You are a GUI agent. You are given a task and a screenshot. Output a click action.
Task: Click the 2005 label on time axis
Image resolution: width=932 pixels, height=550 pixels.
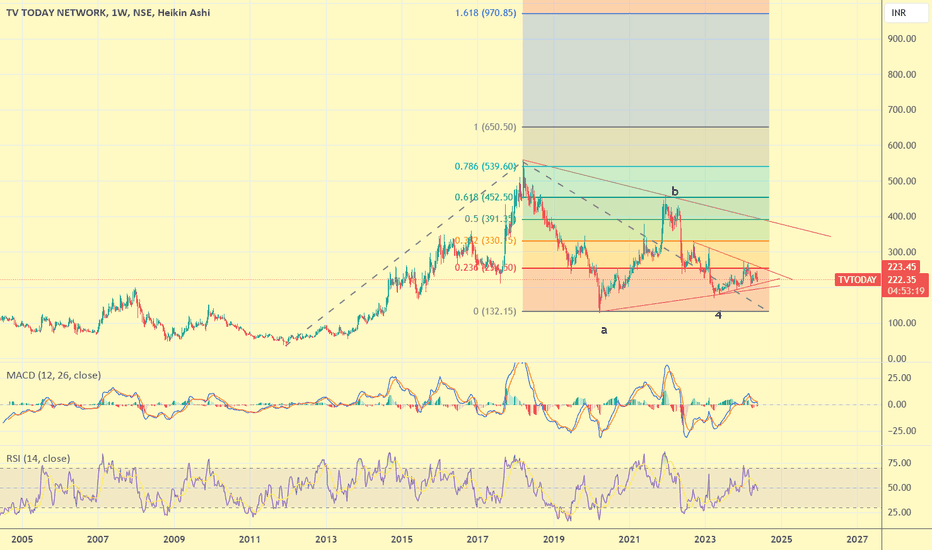tap(22, 539)
